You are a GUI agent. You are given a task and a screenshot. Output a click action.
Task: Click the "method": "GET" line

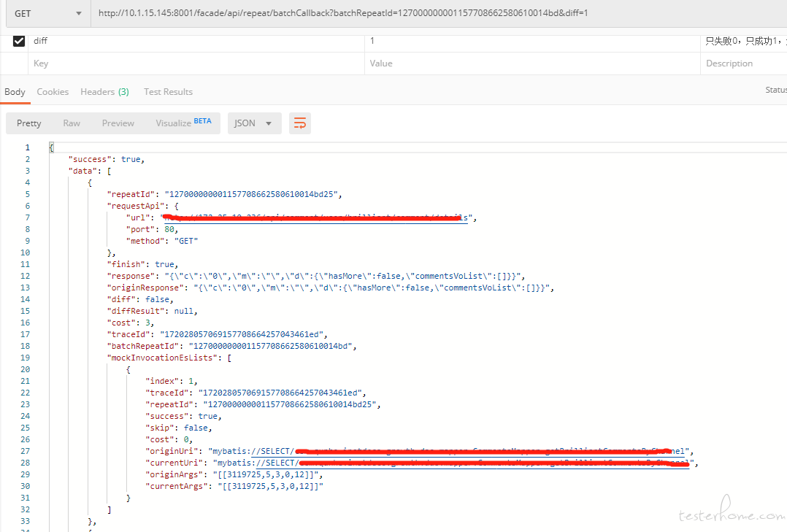[162, 241]
